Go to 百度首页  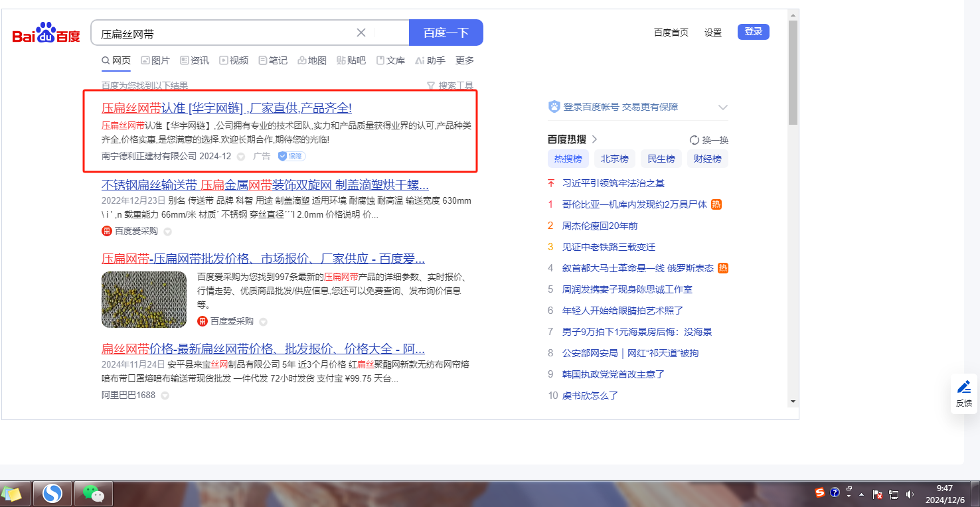pos(671,33)
